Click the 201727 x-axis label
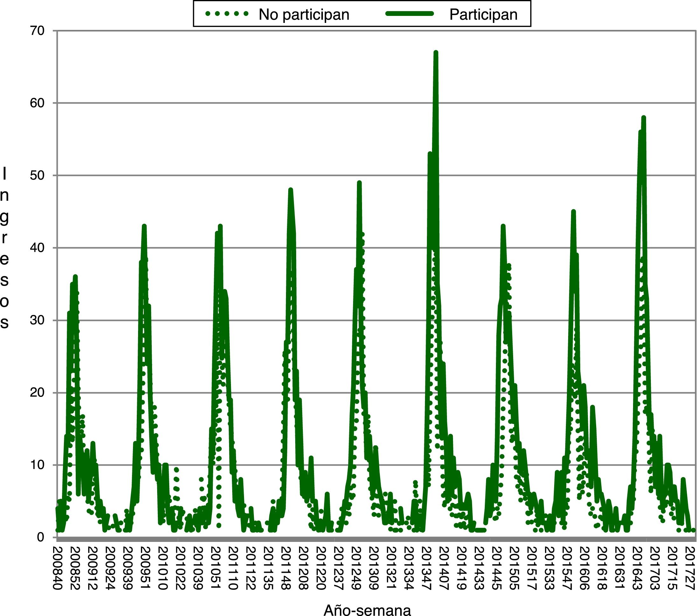Image resolution: width=697 pixels, height=616 pixels. coord(691,568)
